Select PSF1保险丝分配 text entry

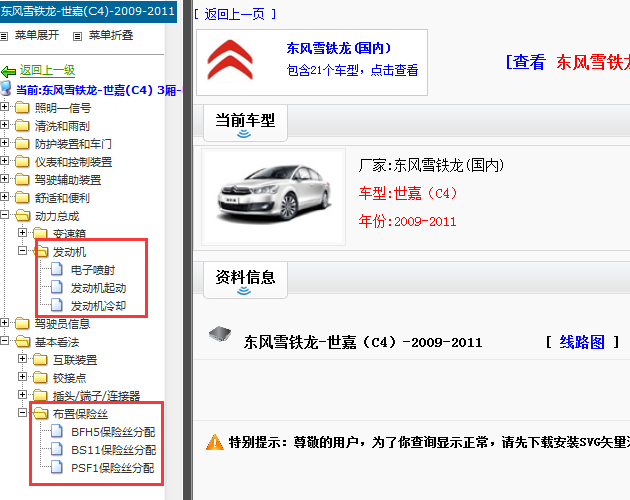point(112,468)
